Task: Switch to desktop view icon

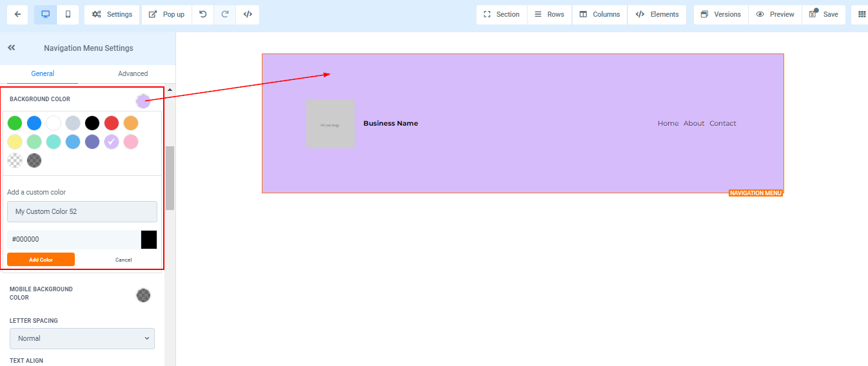Action: [45, 14]
